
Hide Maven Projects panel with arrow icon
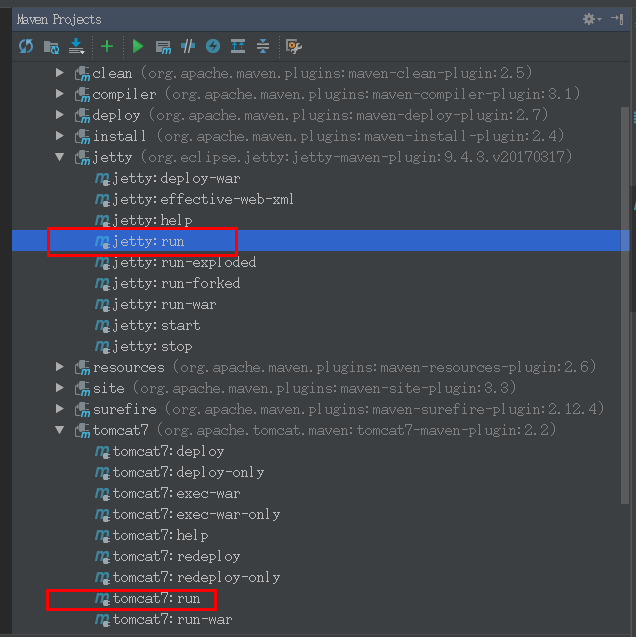(x=617, y=19)
